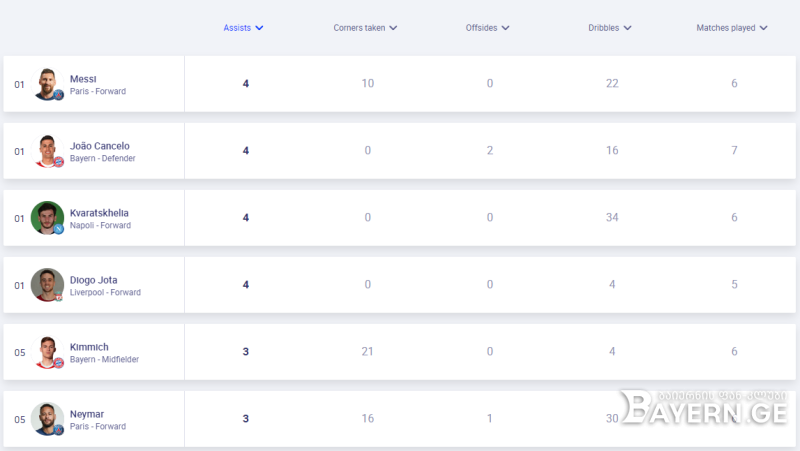Screen dimensions: 800x451
Task: Select Kvaratskhelia's dribbles value 34
Action: [612, 217]
